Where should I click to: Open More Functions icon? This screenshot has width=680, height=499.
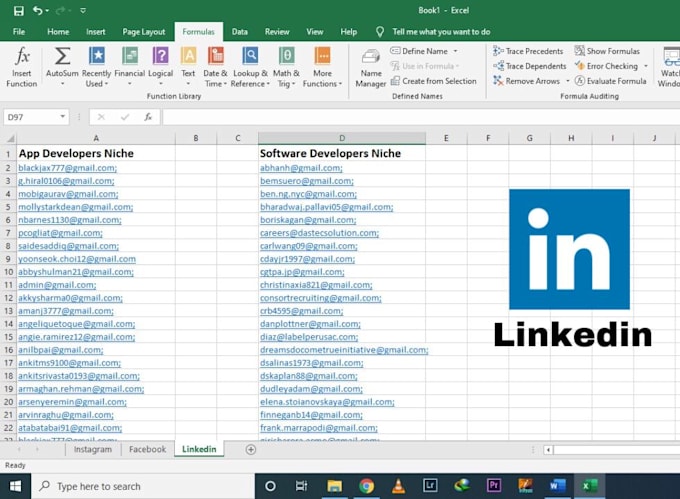pos(322,56)
